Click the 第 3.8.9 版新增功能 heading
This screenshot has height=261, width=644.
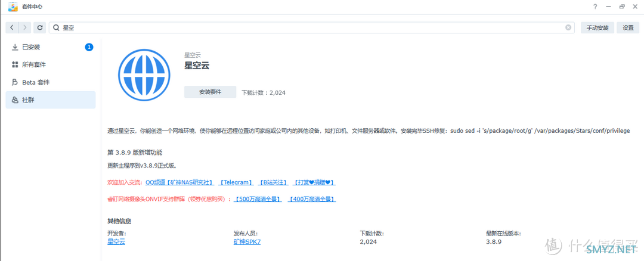tap(135, 153)
